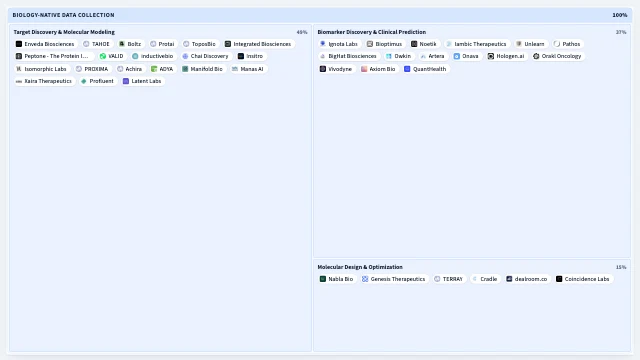This screenshot has width=640, height=360.
Task: Click the Enveda Biosciences logo icon
Action: (19, 44)
